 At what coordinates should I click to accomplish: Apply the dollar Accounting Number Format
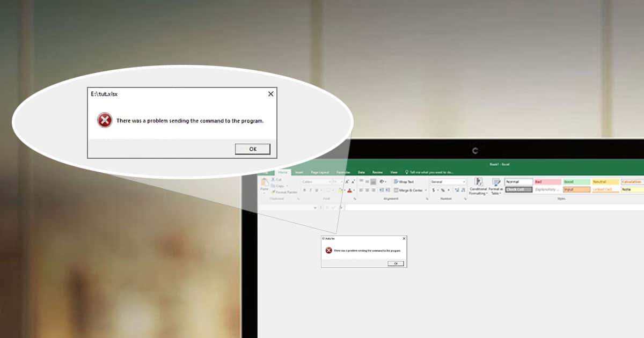[x=434, y=190]
